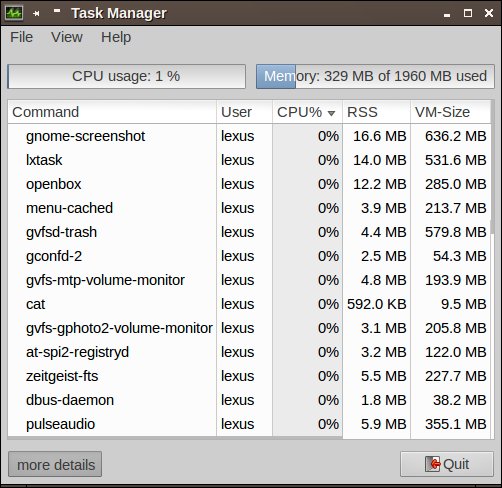The height and width of the screenshot is (488, 502).
Task: Select the at-spi2-registryd process
Action: pos(249,352)
